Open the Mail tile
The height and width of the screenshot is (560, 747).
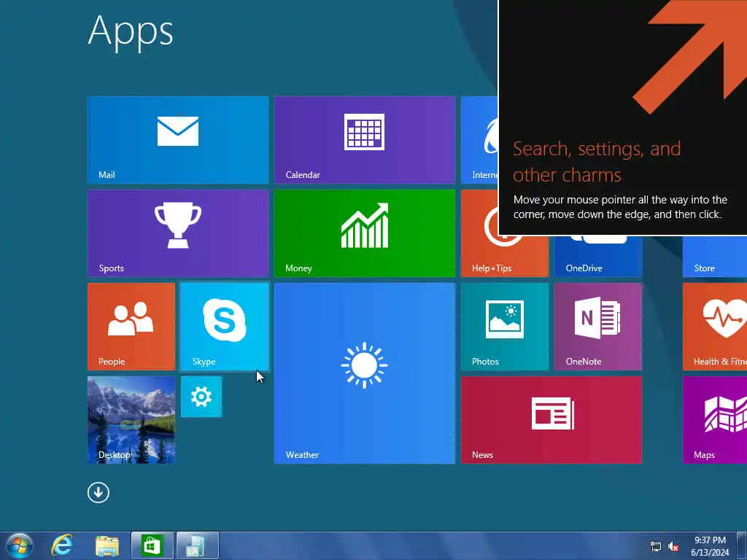pos(178,139)
